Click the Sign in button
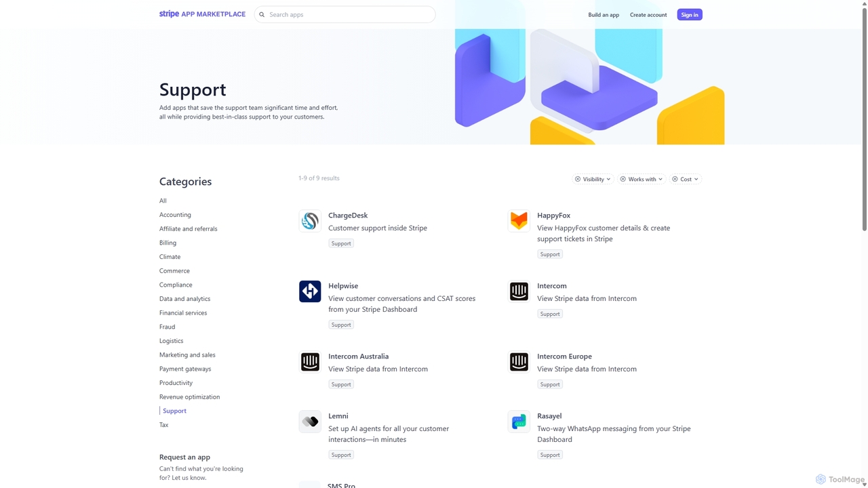 coord(690,15)
